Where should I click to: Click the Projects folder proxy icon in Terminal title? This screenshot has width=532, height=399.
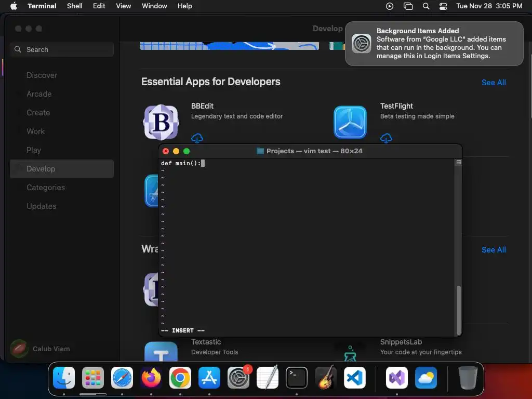[x=260, y=151]
